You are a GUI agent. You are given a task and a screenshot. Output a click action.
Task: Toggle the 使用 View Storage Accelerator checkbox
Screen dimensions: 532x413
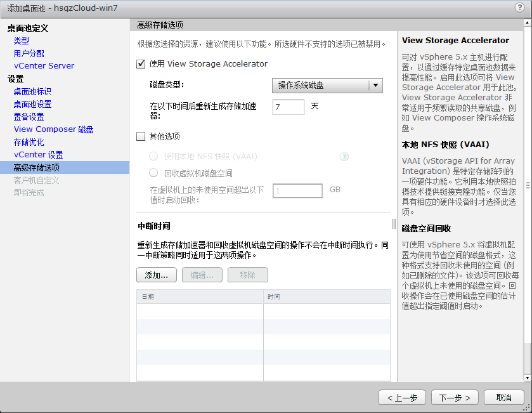141,64
